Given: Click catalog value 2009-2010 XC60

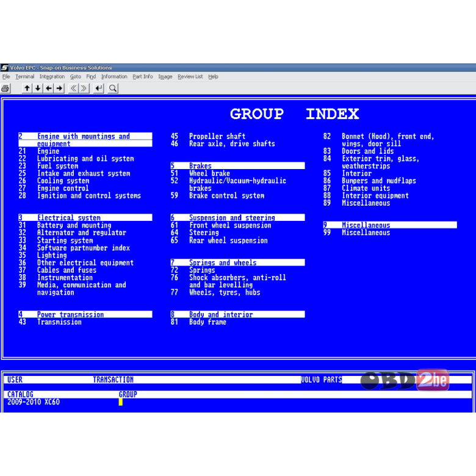Looking at the screenshot, I should (34, 402).
